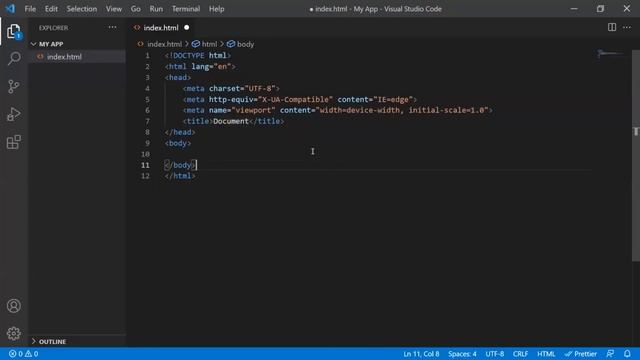Open the Extensions view icon

(x=13, y=142)
